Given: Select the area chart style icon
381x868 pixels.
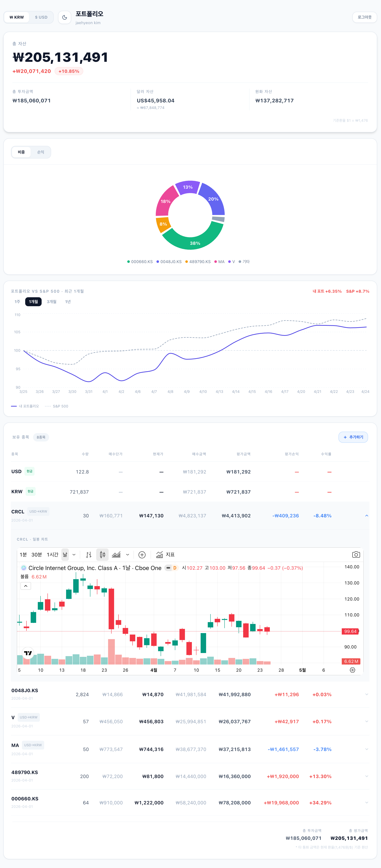Looking at the screenshot, I should point(116,555).
